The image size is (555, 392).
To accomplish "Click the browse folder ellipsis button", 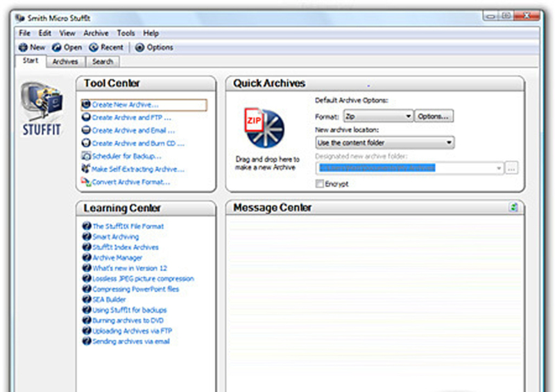I will pos(511,168).
